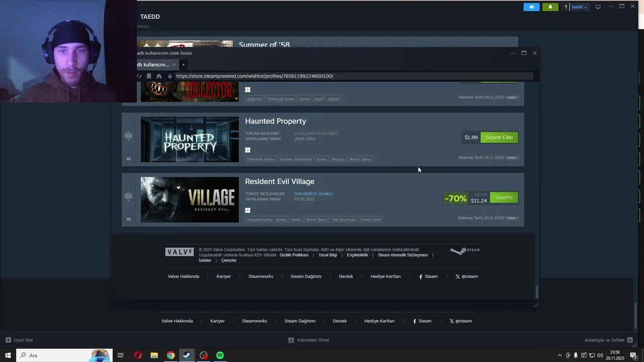Click Sepette button for Resident Evil Village
The height and width of the screenshot is (362, 644).
504,198
